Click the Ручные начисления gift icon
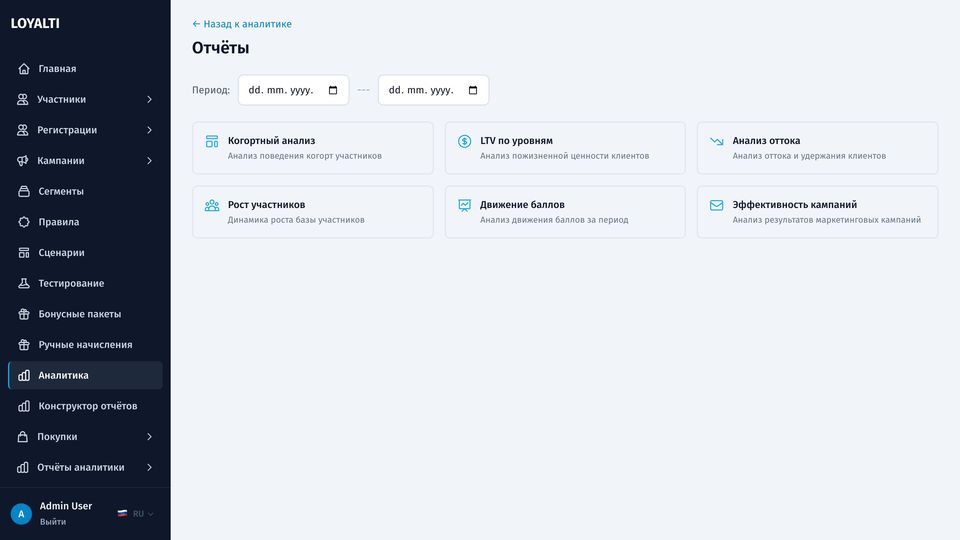 click(24, 344)
